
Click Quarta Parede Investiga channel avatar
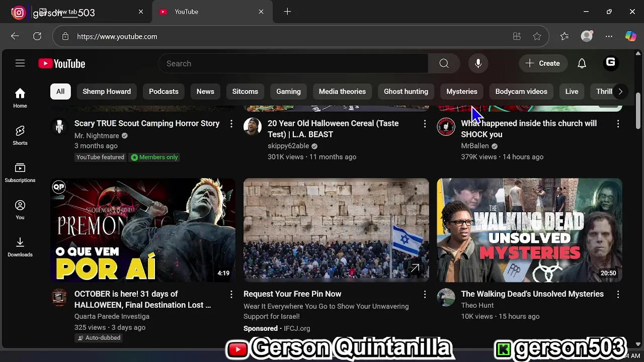[x=59, y=297]
